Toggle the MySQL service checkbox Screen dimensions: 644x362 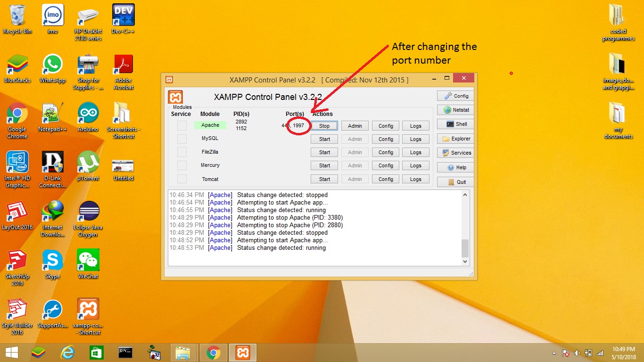point(182,139)
